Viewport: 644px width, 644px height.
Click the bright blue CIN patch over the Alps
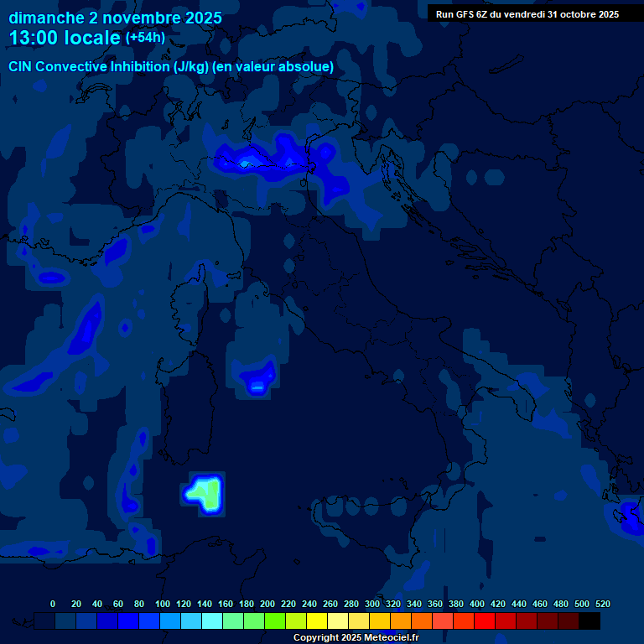pyautogui.click(x=246, y=163)
